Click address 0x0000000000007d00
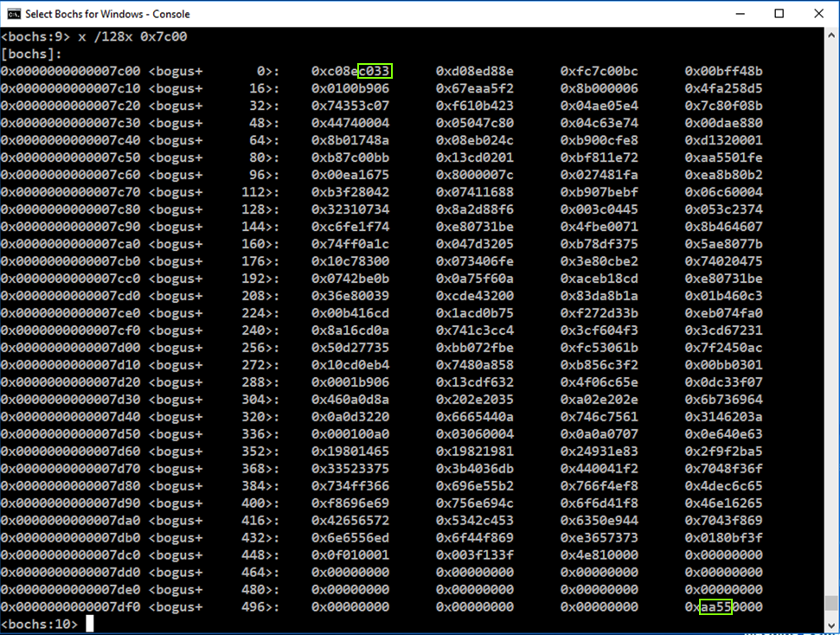 (x=71, y=348)
